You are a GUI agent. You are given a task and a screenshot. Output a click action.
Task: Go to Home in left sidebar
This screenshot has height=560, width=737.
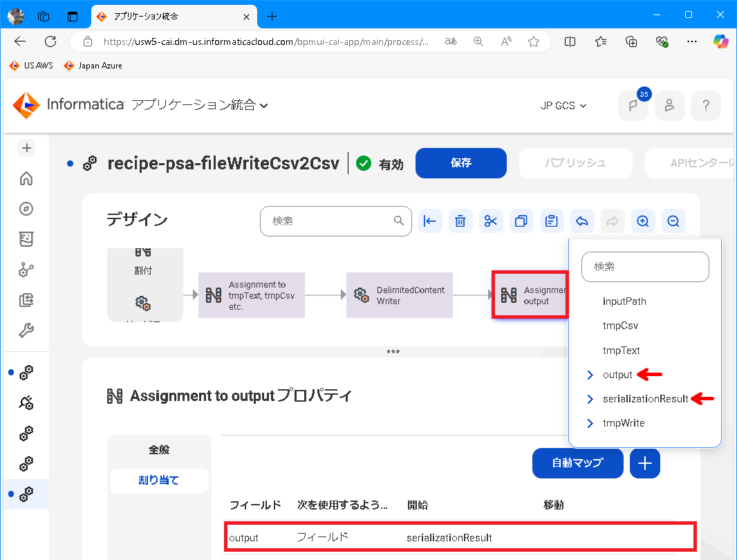coord(26,178)
